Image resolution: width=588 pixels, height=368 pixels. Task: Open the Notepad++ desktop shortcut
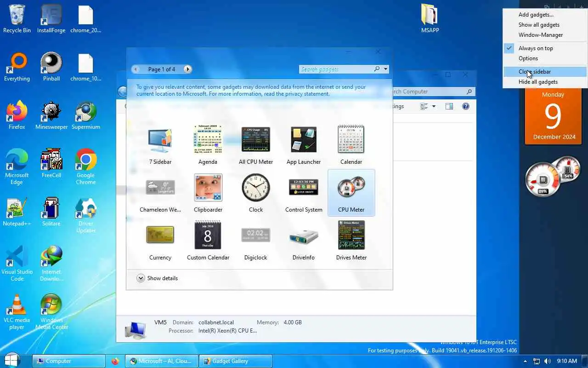point(17,212)
